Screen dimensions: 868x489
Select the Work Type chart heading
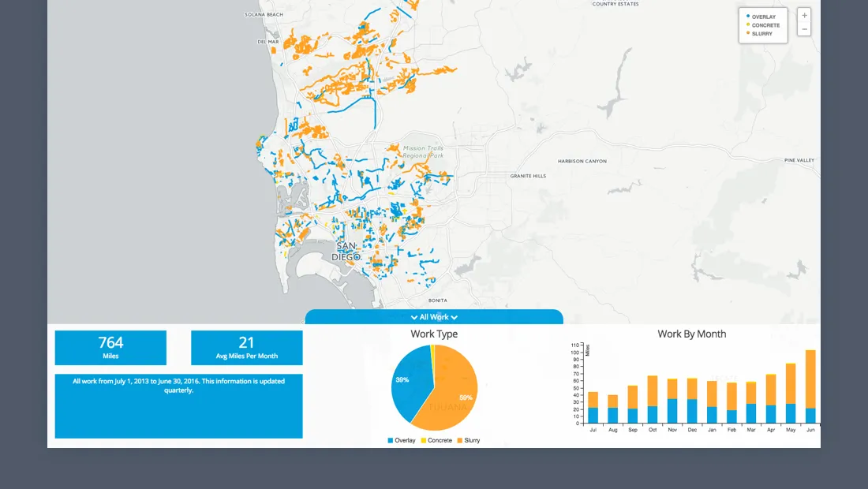tap(432, 334)
